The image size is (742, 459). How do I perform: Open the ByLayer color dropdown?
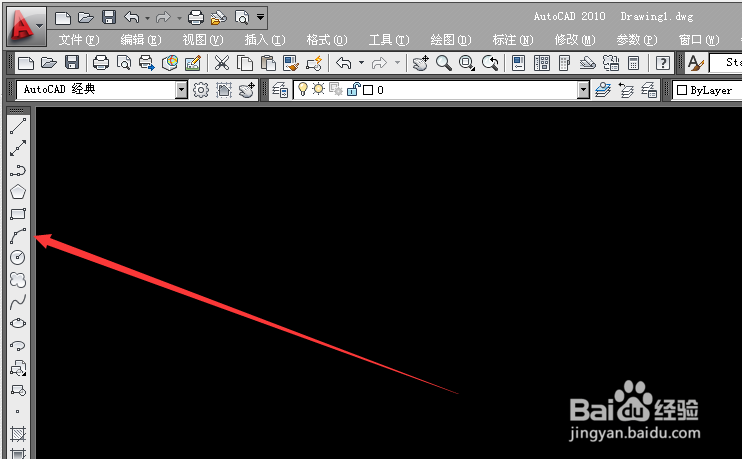coord(707,90)
